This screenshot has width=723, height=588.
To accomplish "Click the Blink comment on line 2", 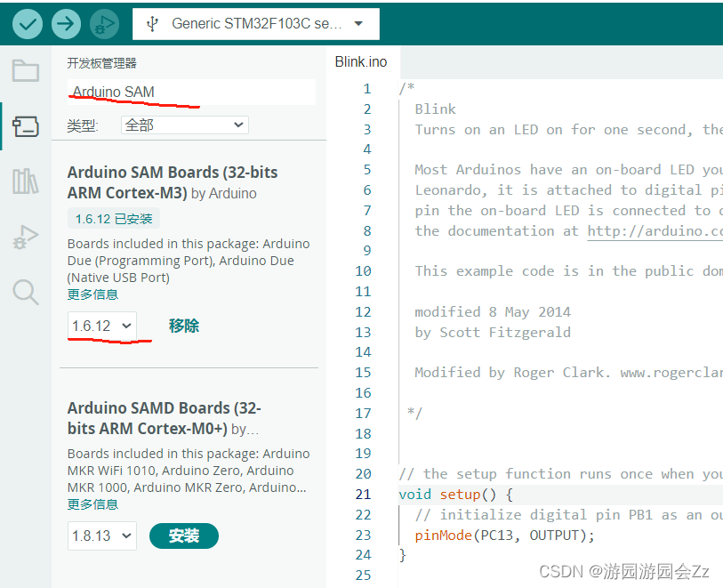I will click(435, 109).
